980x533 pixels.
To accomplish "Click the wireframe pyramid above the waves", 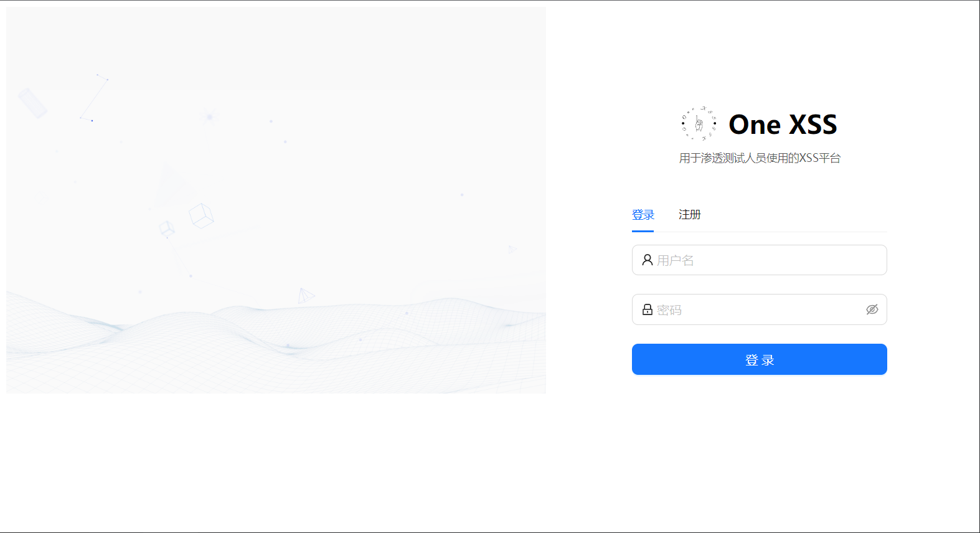I will click(306, 296).
